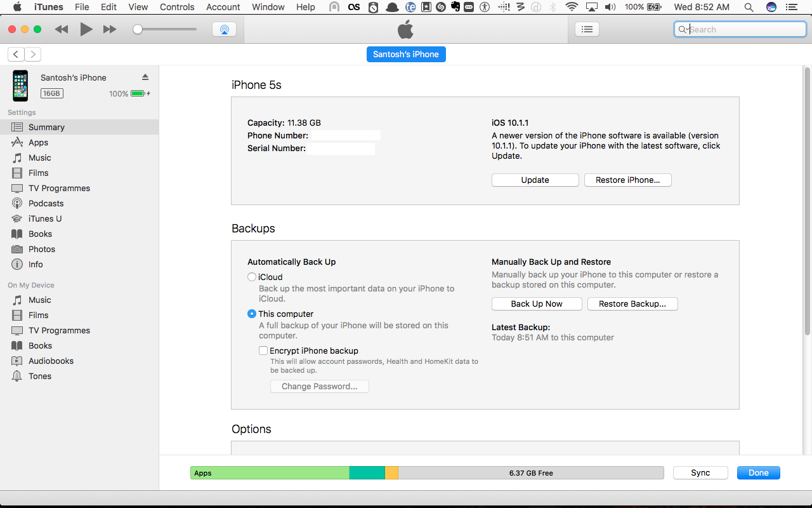This screenshot has height=508, width=812.
Task: Click the yellow storage bar segment
Action: 391,472
